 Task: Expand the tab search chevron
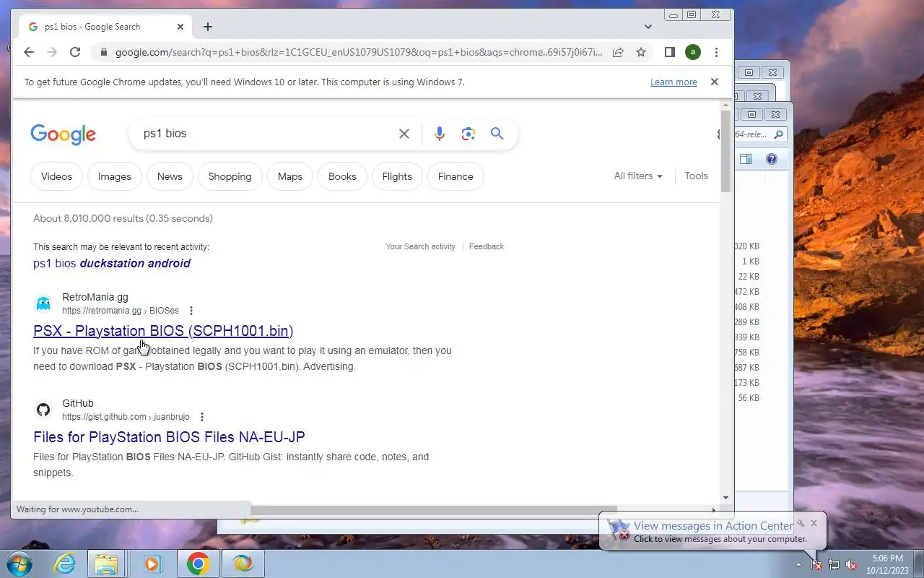pyautogui.click(x=648, y=27)
